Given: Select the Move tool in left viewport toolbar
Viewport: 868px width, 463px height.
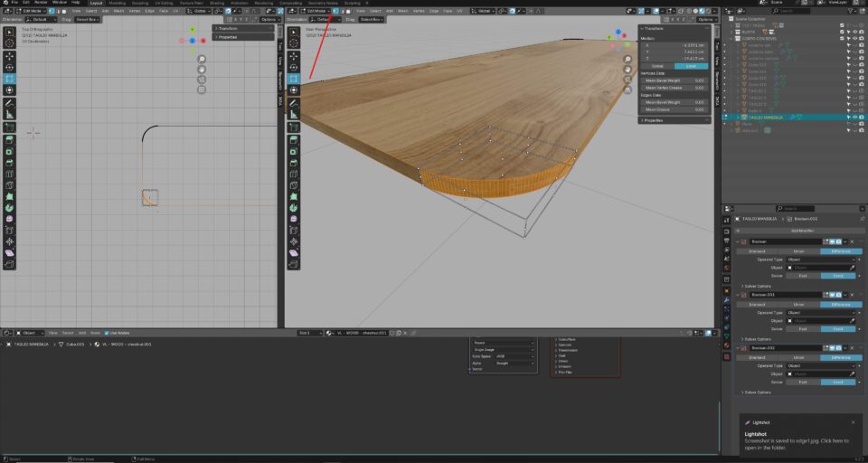Looking at the screenshot, I should coord(10,56).
